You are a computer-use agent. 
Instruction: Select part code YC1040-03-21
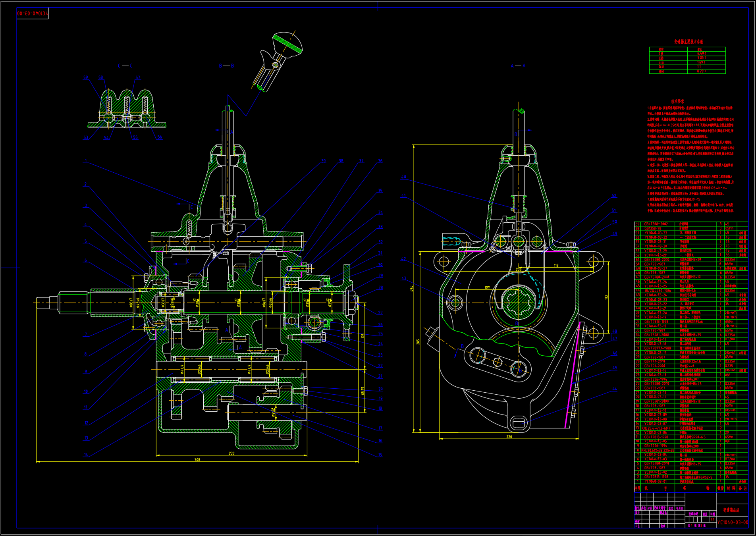(x=656, y=308)
